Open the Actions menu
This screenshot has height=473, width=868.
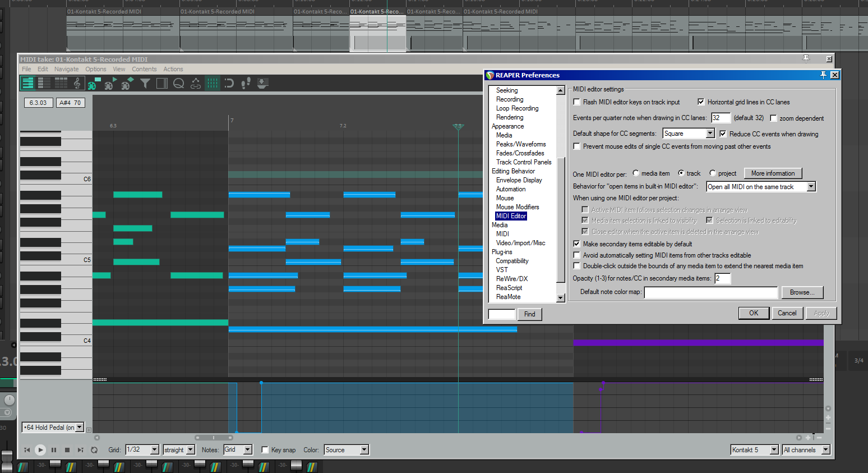[x=173, y=70]
